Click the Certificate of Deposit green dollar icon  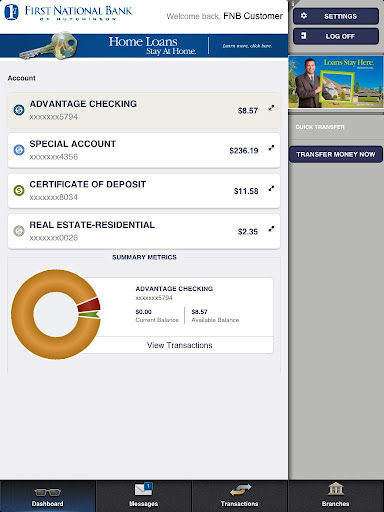(19, 190)
